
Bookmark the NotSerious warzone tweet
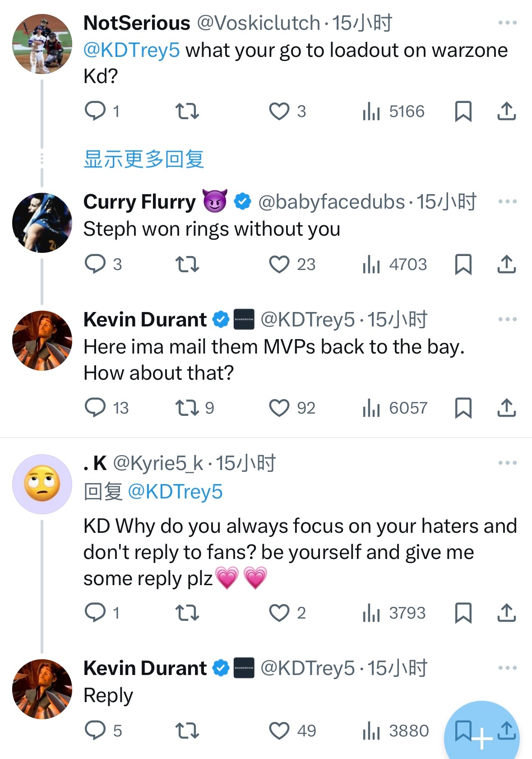tap(463, 111)
